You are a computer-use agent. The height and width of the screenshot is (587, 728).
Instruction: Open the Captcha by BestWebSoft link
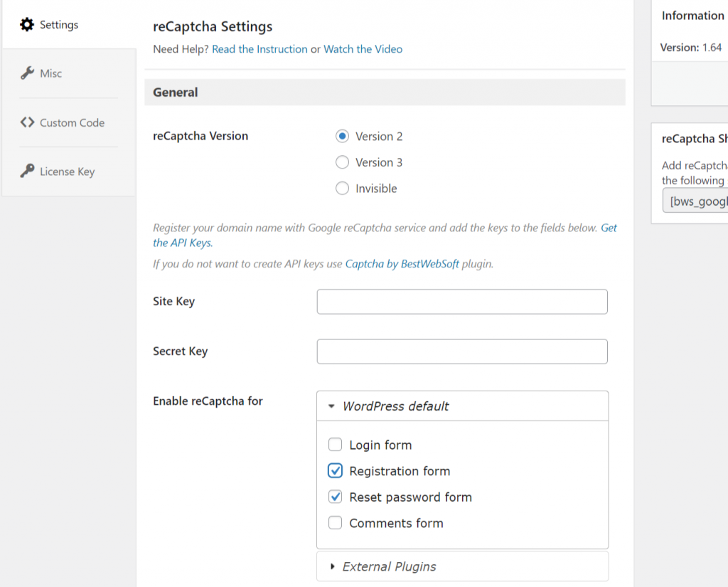pos(402,264)
